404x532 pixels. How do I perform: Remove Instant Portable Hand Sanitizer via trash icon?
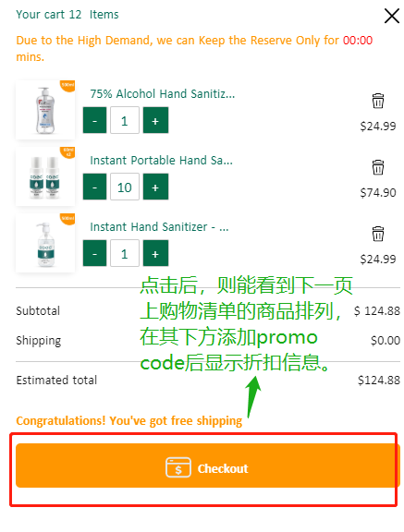click(x=377, y=167)
